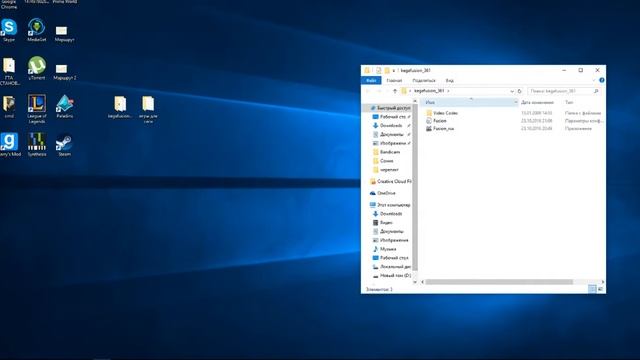Open Новый том (D:) drive
The width and height of the screenshot is (640, 360).
[x=391, y=276]
